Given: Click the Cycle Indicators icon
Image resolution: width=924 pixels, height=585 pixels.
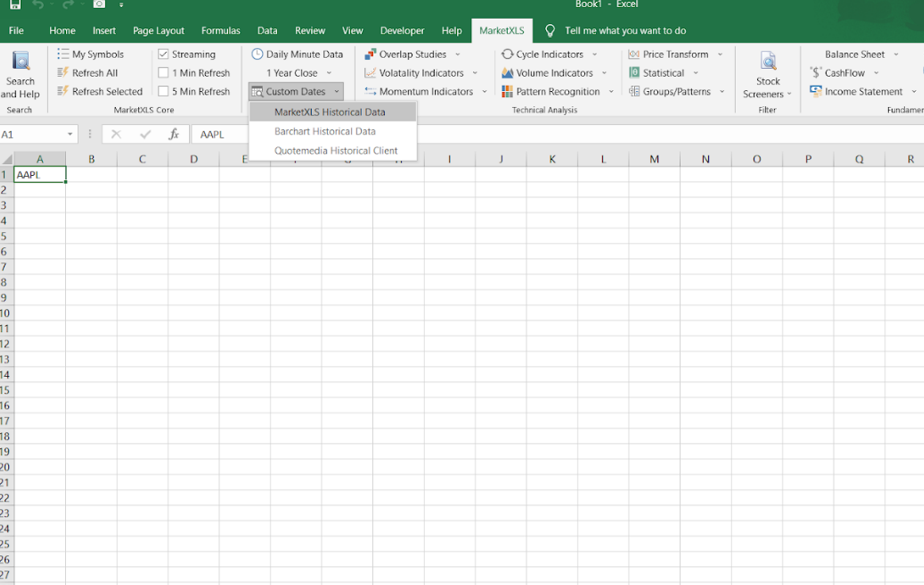Looking at the screenshot, I should pos(507,54).
